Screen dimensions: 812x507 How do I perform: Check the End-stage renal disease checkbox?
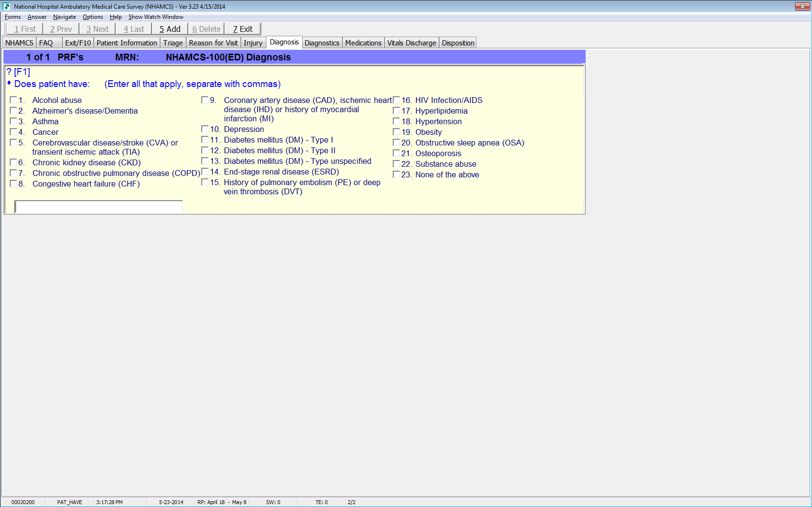click(205, 172)
